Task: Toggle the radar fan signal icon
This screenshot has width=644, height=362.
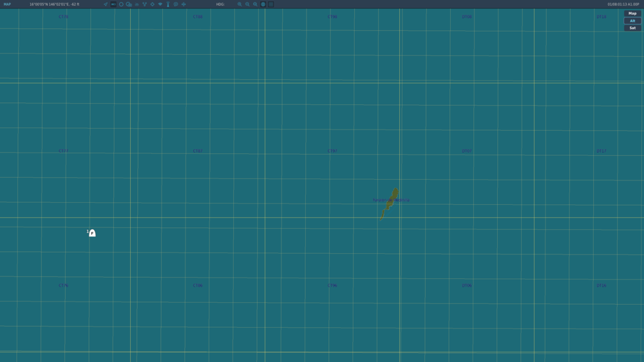Action: pyautogui.click(x=160, y=4)
